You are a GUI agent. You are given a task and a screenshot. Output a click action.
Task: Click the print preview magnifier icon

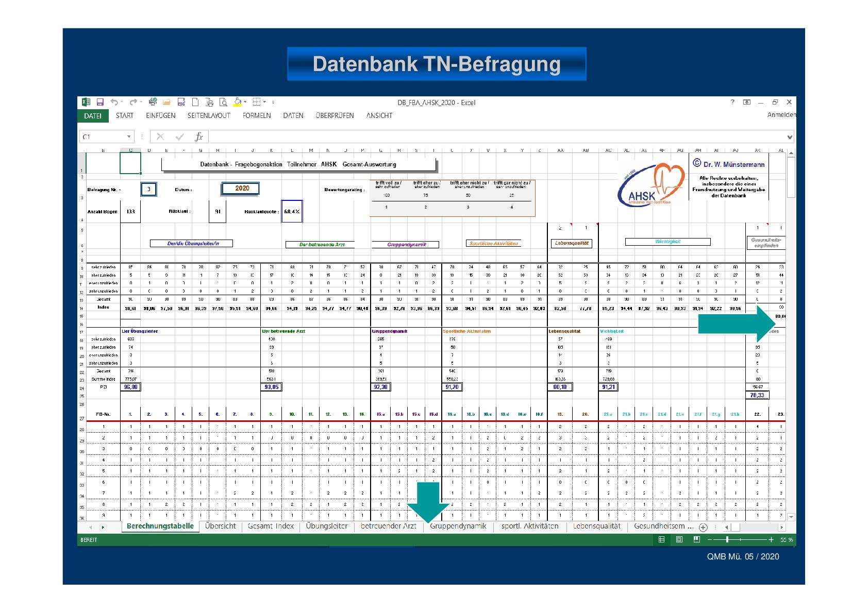[x=223, y=103]
